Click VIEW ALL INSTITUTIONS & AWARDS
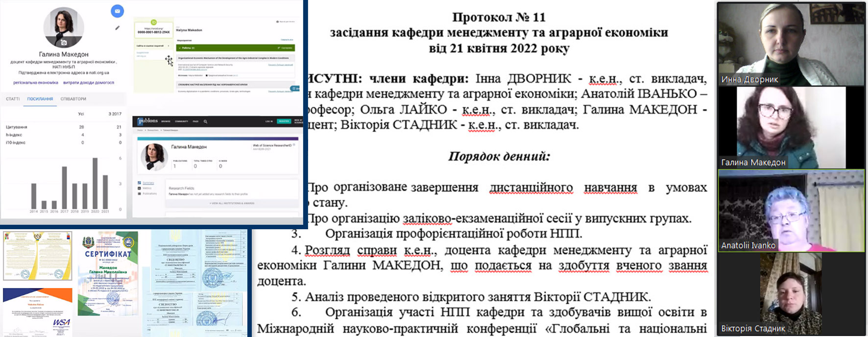Image resolution: width=868 pixels, height=337 pixels. 232,203
